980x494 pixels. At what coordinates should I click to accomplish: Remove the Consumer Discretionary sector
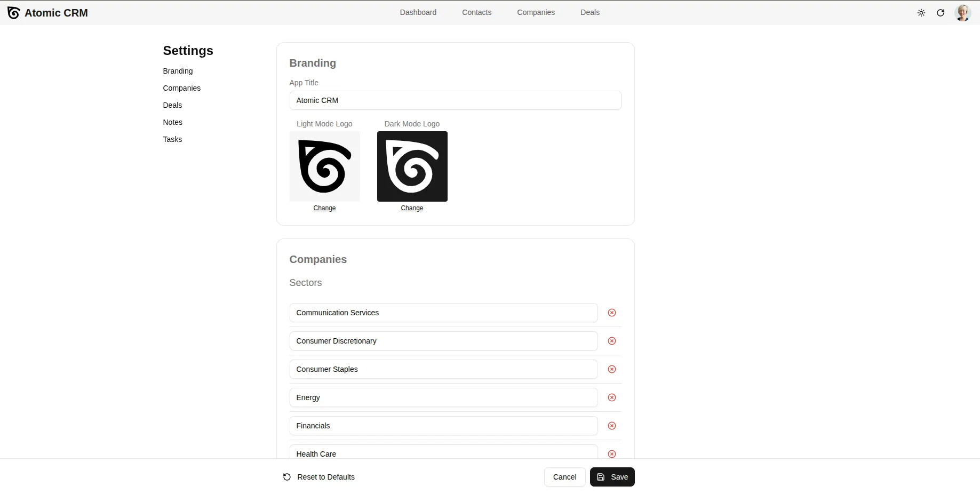[x=611, y=341]
